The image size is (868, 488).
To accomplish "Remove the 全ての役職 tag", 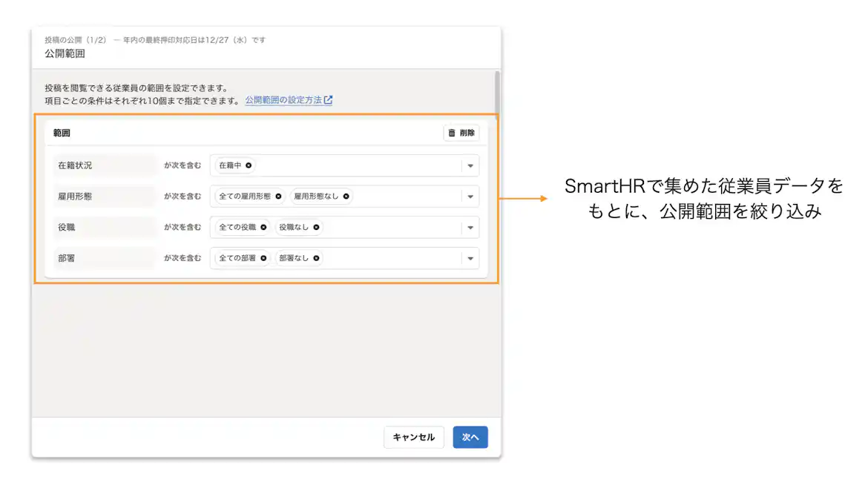I will click(263, 227).
